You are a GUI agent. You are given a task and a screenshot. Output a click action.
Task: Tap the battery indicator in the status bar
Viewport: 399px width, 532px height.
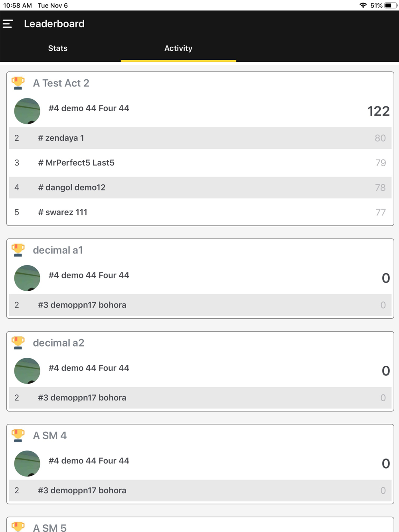[391, 6]
